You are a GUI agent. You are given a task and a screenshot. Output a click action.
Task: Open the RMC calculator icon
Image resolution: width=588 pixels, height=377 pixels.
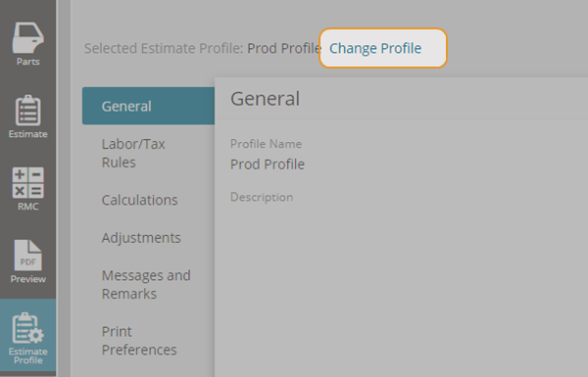pos(28,182)
